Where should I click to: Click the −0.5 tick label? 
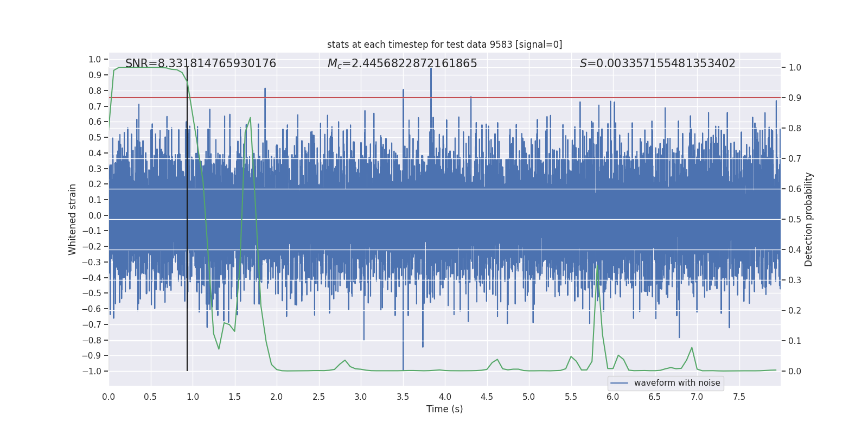click(x=92, y=293)
